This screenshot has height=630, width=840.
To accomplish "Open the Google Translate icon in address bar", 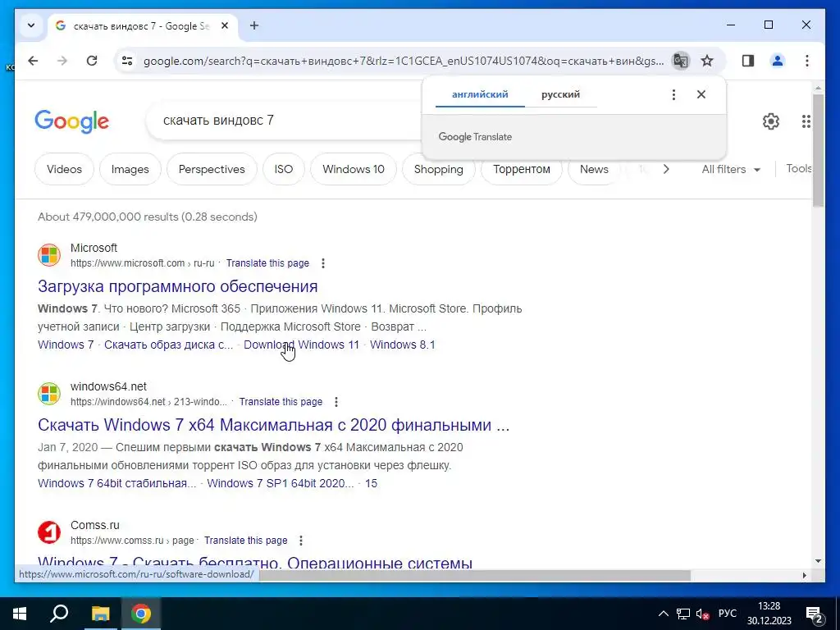I will point(680,61).
